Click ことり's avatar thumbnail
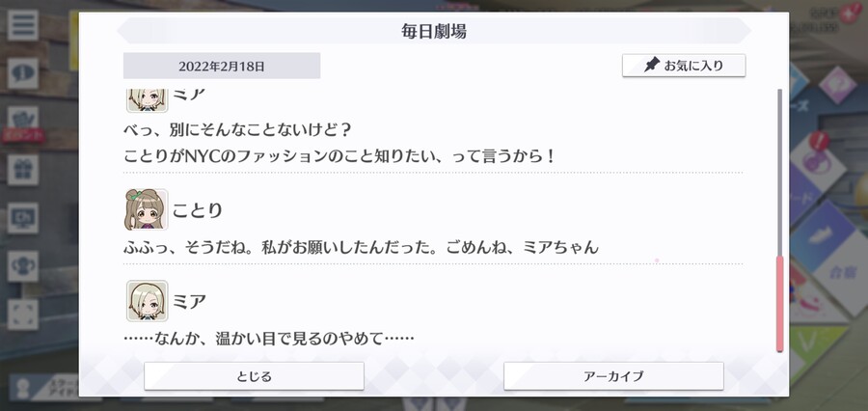Screen dimensions: 868x411 pyautogui.click(x=147, y=209)
